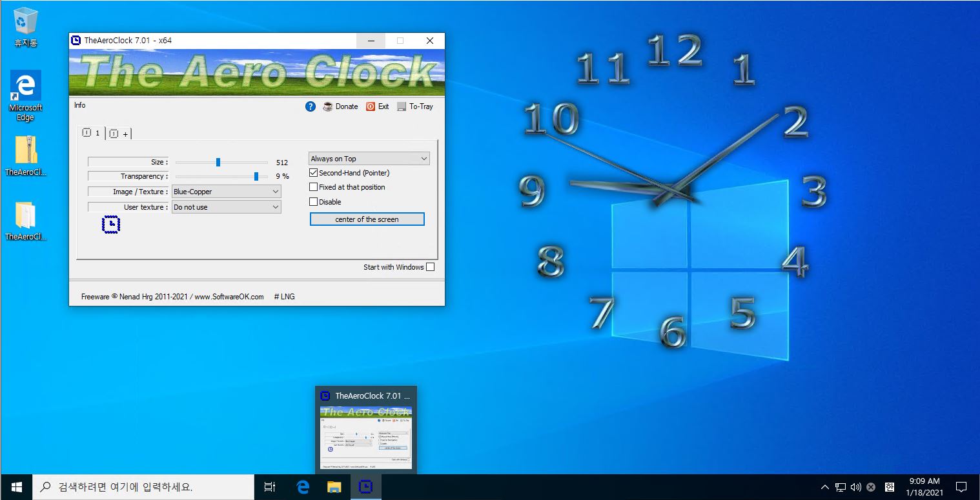Viewport: 980px width, 500px height.
Task: Expand the Image / Texture Blue-Copper dropdown
Action: click(x=227, y=192)
